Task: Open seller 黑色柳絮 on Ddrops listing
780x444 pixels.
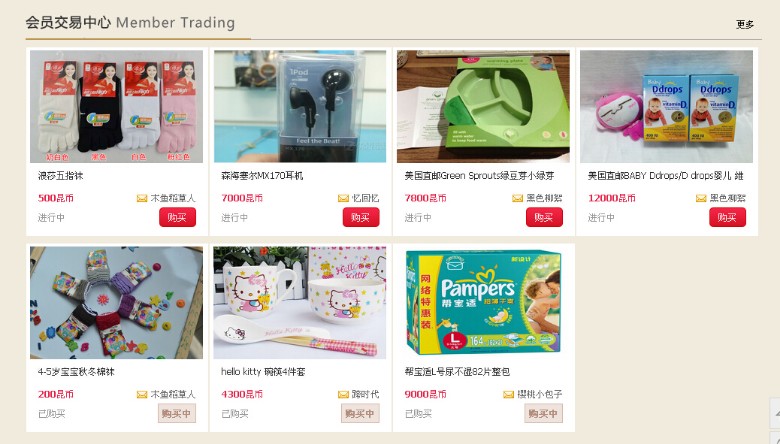Action: click(727, 198)
